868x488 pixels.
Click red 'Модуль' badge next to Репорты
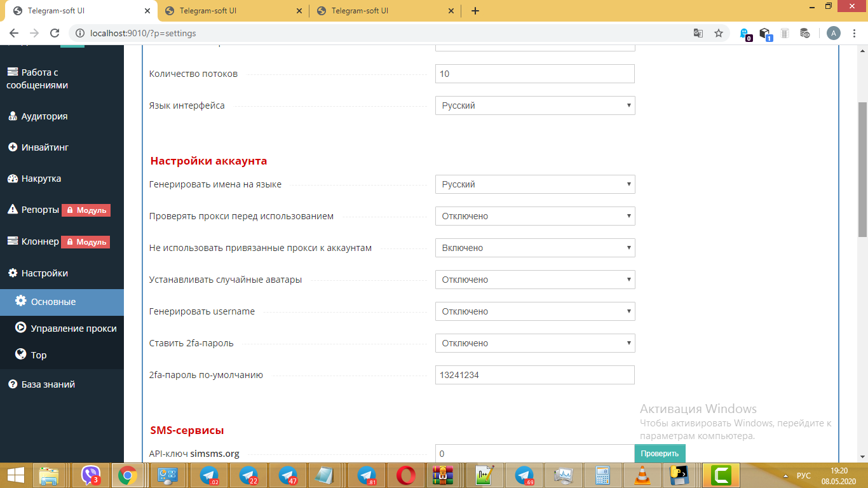coord(86,210)
